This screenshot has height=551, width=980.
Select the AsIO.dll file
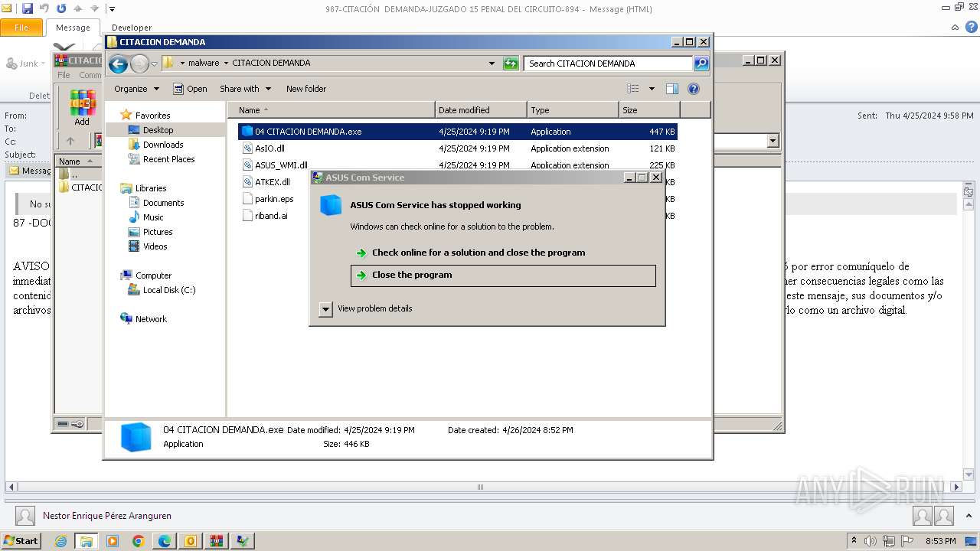[x=269, y=148]
